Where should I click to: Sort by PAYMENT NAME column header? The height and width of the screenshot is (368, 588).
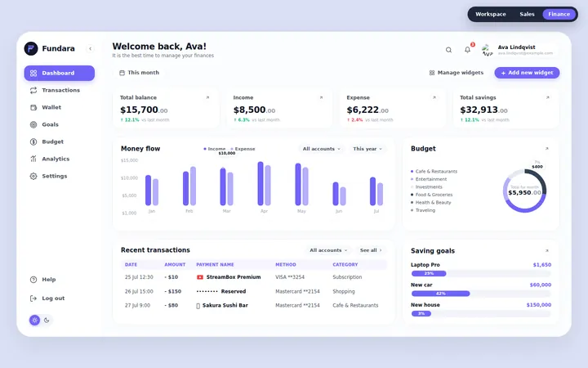coord(215,265)
